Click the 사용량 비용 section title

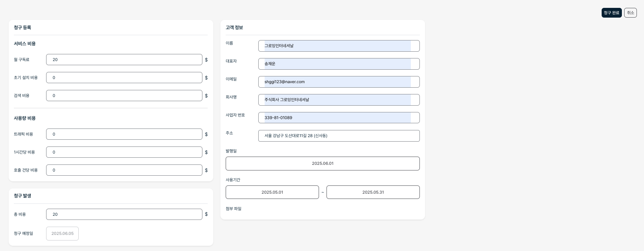pyautogui.click(x=25, y=118)
